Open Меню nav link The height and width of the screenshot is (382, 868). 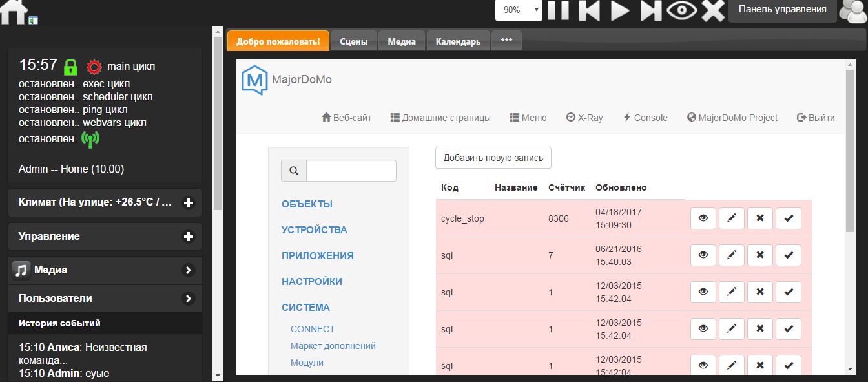click(528, 118)
